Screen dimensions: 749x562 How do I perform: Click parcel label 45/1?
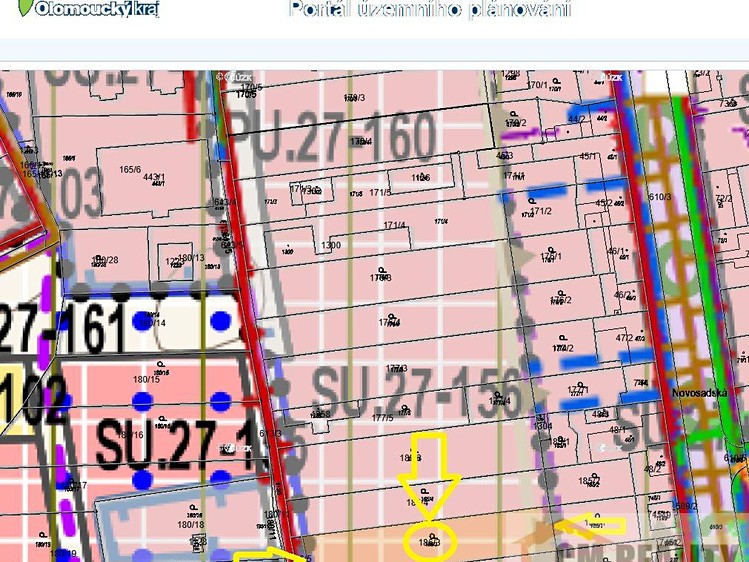tap(588, 156)
